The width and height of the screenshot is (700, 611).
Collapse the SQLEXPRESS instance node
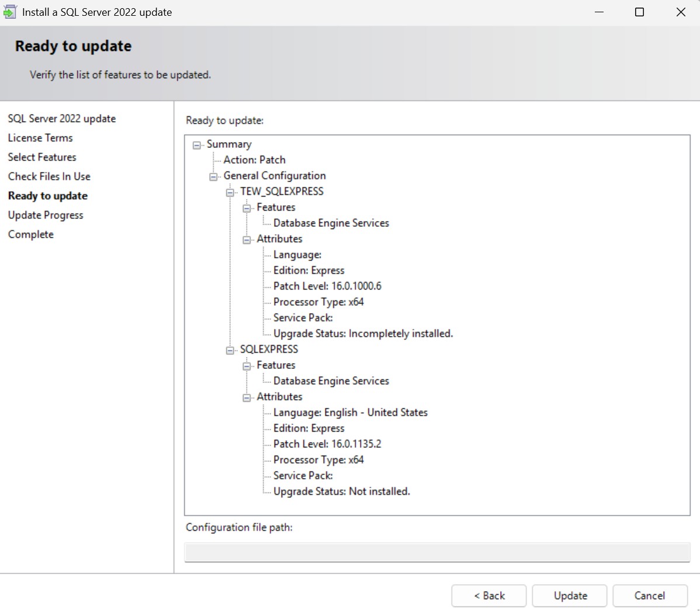[x=230, y=350]
